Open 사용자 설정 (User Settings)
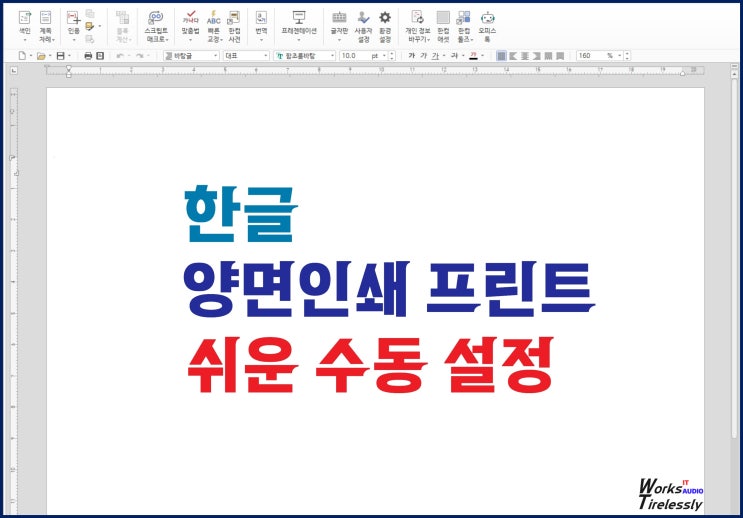This screenshot has width=743, height=518. click(363, 26)
